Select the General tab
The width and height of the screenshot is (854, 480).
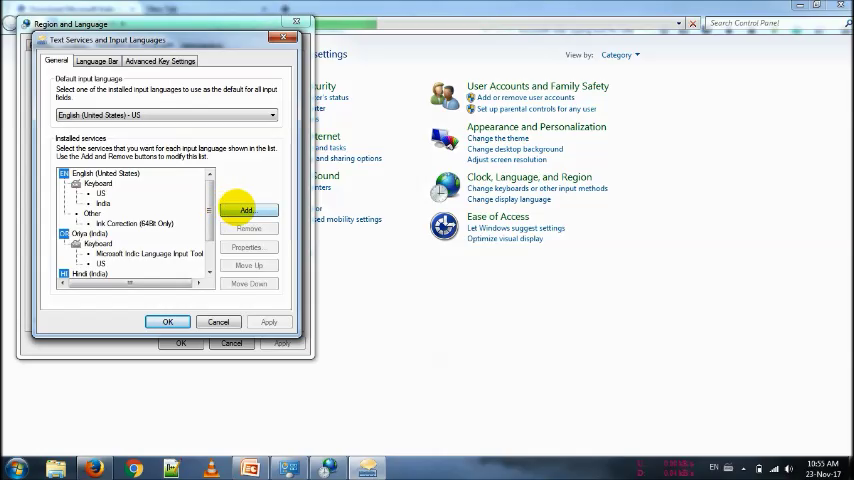click(57, 60)
